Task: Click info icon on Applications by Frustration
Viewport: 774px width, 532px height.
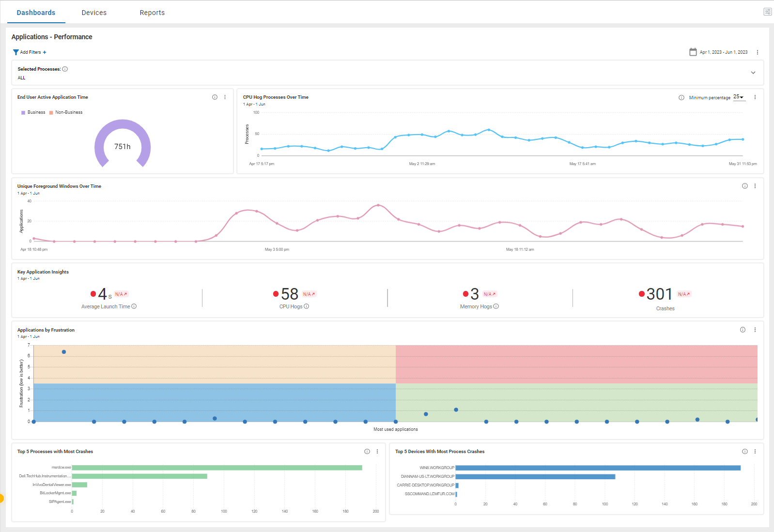Action: 743,330
